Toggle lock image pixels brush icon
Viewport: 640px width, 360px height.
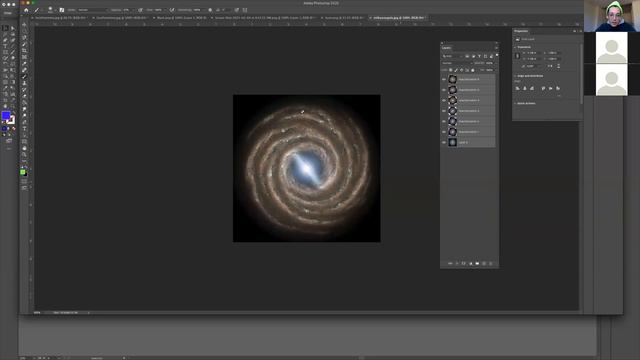[456, 70]
